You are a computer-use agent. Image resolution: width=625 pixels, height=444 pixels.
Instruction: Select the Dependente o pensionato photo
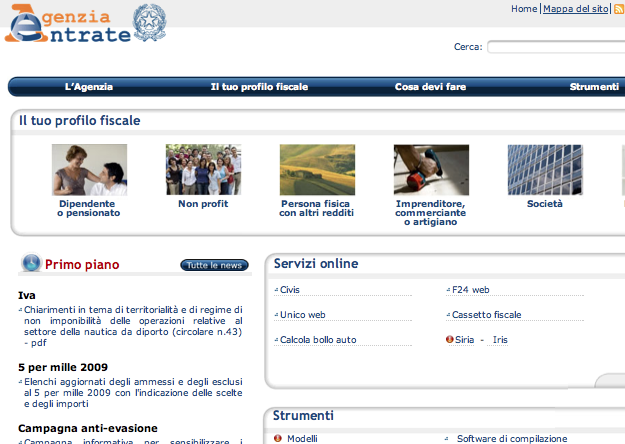pos(89,170)
